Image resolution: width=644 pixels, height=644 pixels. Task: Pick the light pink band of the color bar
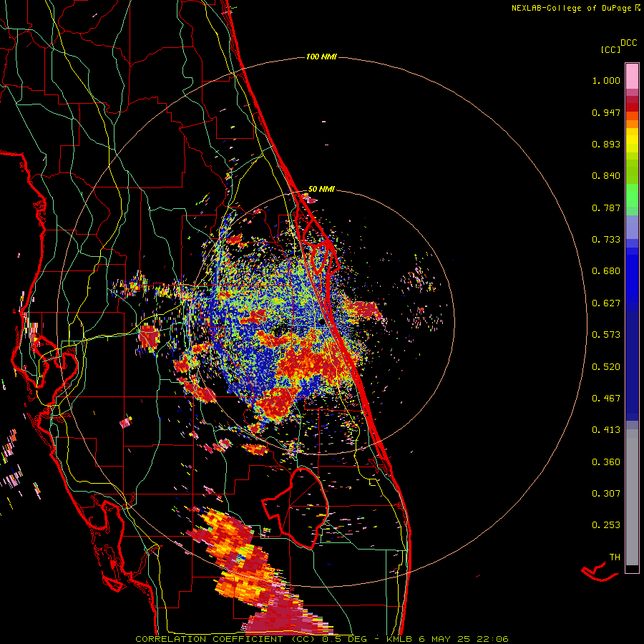point(632,76)
